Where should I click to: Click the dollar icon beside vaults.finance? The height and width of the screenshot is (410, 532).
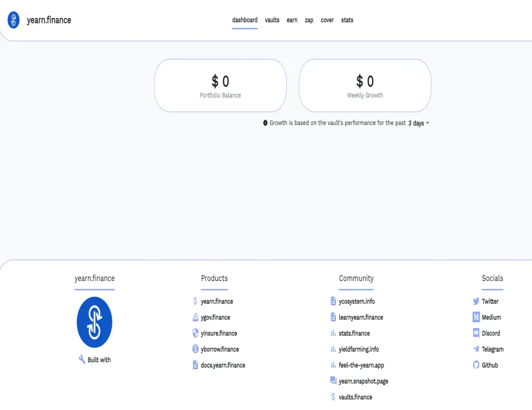point(333,397)
